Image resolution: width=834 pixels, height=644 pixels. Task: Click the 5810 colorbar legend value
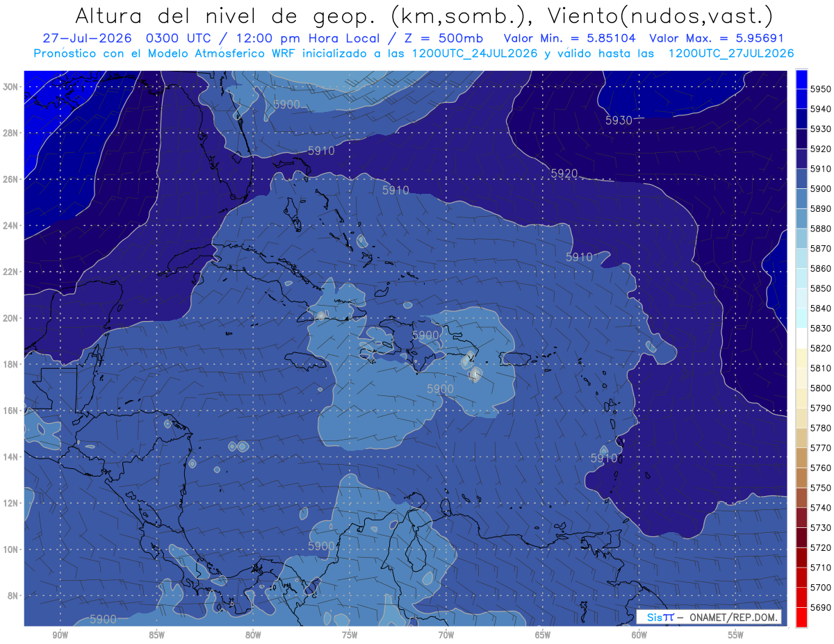pyautogui.click(x=820, y=368)
